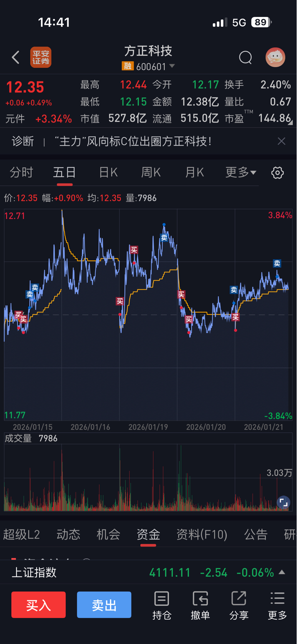This screenshot has height=644, width=297.
Task: Tap the volume scale 3.03万
Action: pos(279,473)
